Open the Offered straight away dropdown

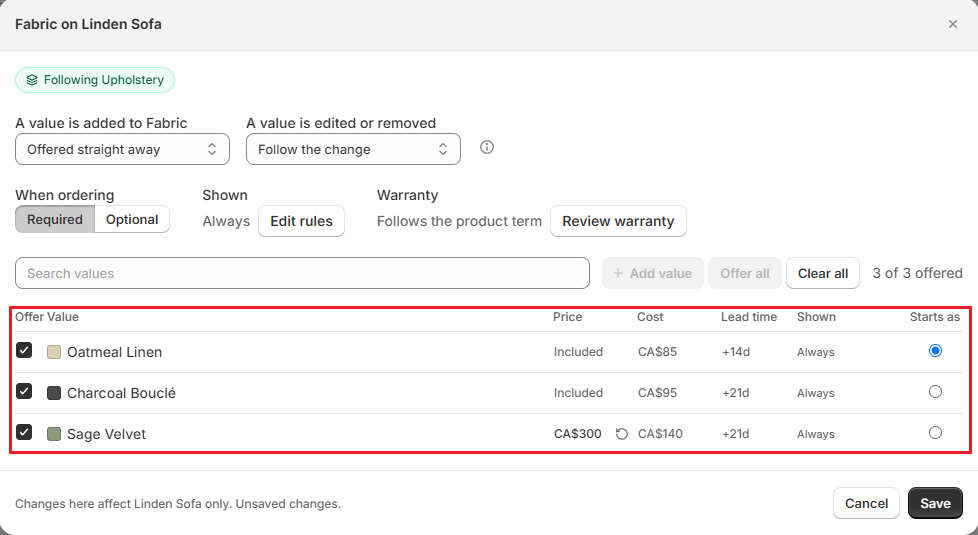pyautogui.click(x=122, y=150)
